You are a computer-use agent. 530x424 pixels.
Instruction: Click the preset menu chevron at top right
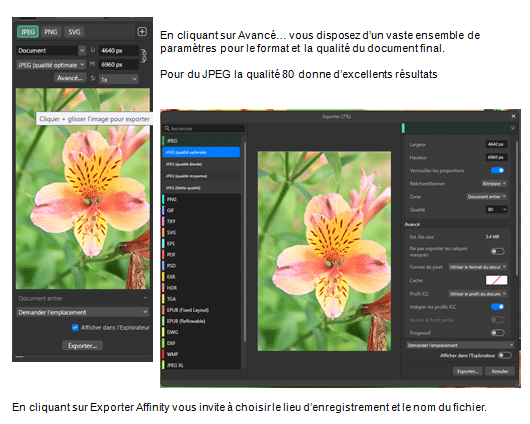[x=512, y=128]
